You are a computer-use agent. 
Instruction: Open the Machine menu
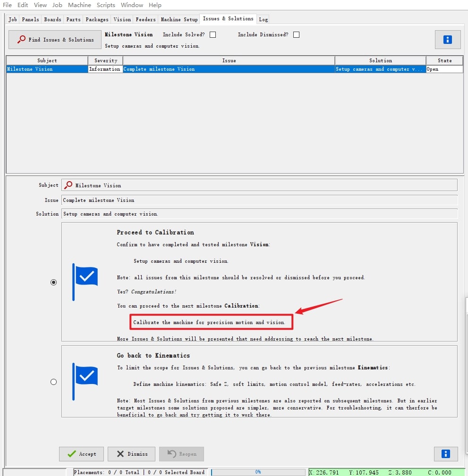click(79, 5)
